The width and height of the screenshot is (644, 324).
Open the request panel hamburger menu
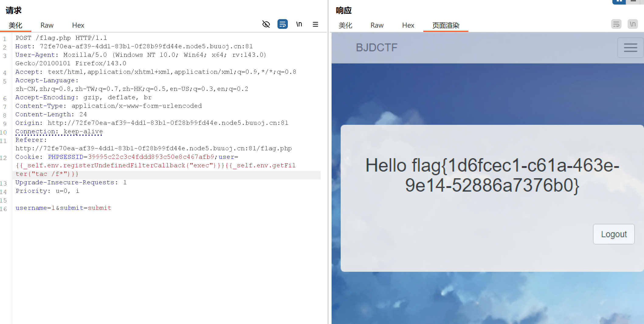315,24
